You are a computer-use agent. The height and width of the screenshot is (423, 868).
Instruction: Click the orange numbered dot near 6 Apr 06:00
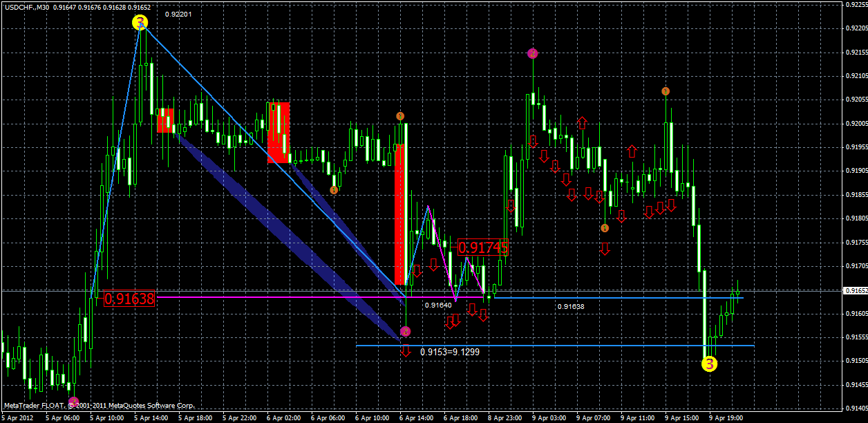coord(333,190)
